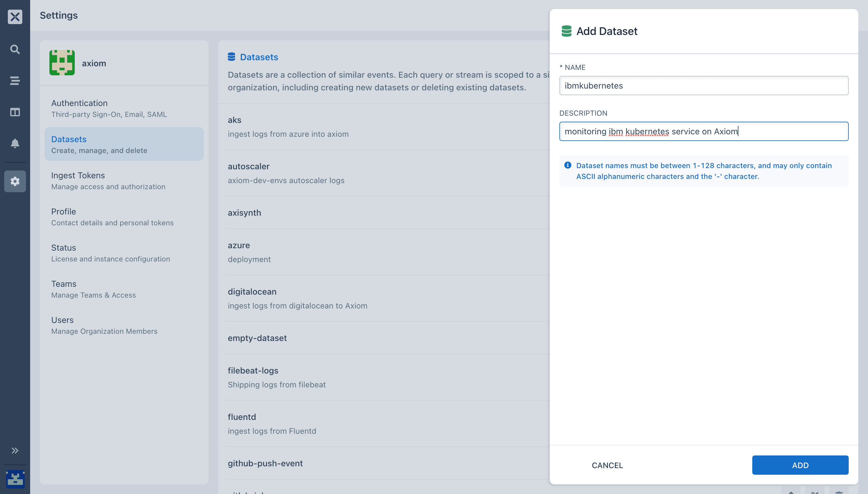
Task: Click the axiom organization avatar
Action: [x=62, y=63]
